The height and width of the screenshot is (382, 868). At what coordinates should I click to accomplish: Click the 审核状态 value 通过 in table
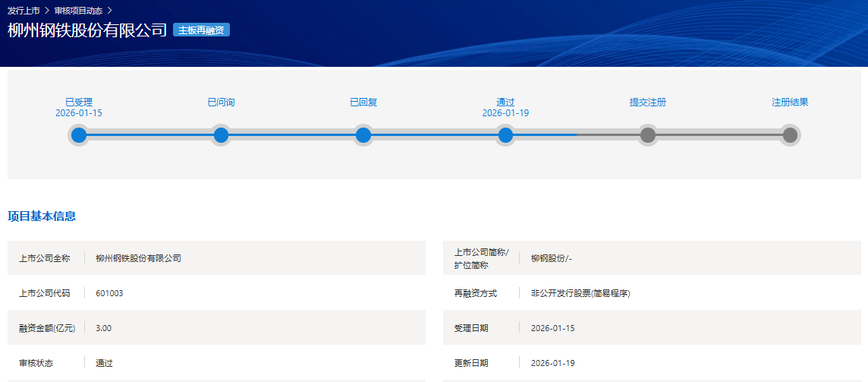(105, 363)
